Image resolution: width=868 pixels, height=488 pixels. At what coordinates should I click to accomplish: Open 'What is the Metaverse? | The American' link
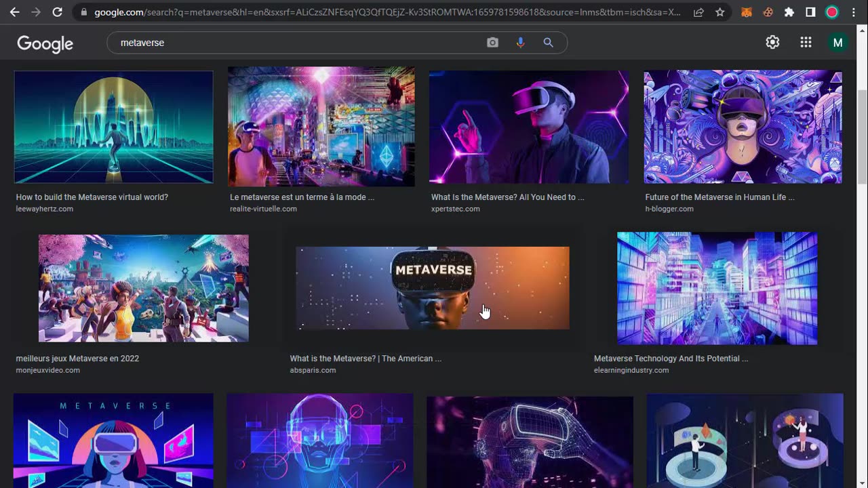tap(366, 359)
